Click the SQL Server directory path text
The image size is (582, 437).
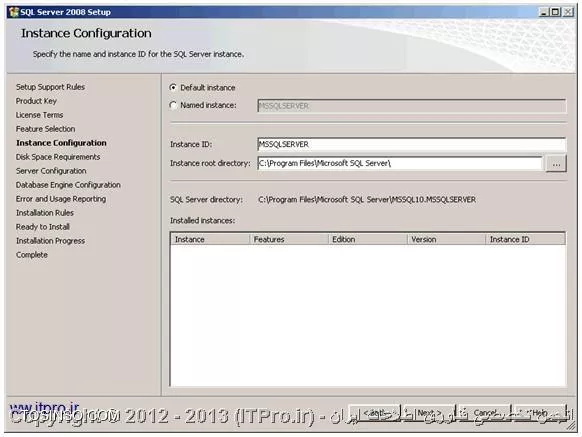click(x=367, y=200)
